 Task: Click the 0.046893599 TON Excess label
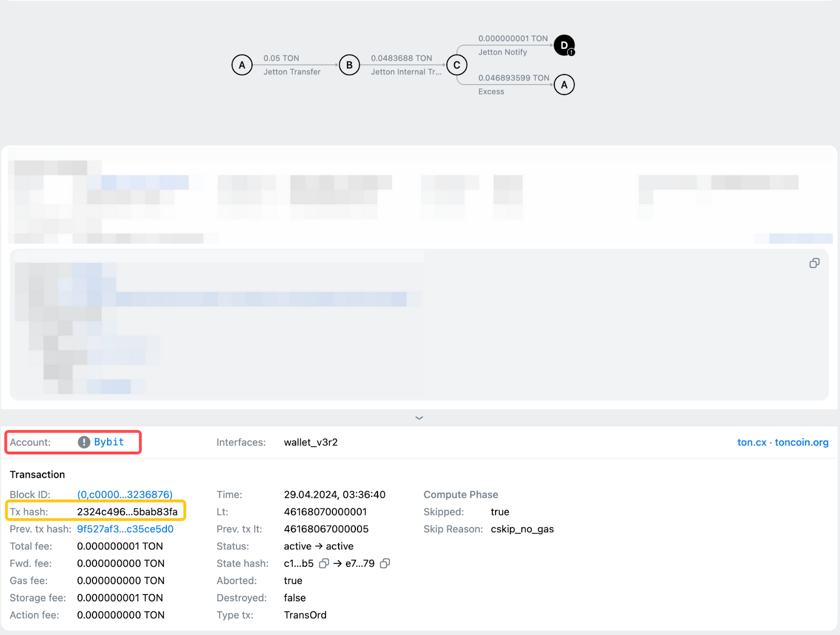pyautogui.click(x=513, y=84)
